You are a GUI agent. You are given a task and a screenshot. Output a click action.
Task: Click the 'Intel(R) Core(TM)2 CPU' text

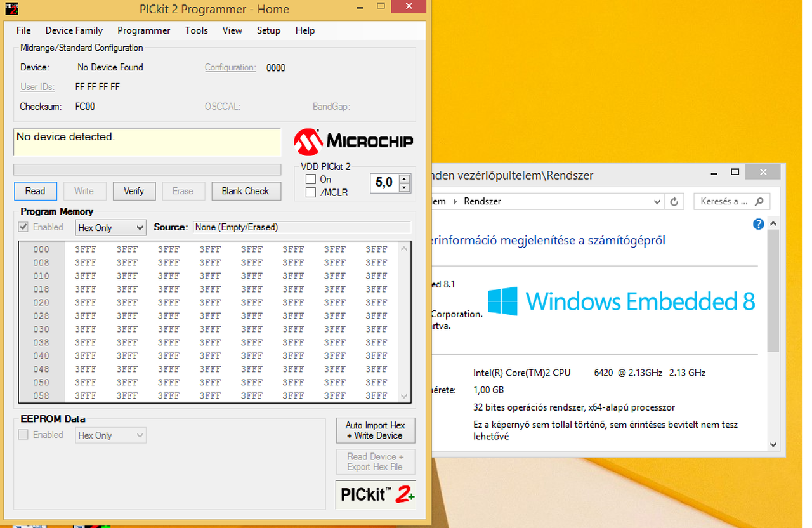(522, 373)
